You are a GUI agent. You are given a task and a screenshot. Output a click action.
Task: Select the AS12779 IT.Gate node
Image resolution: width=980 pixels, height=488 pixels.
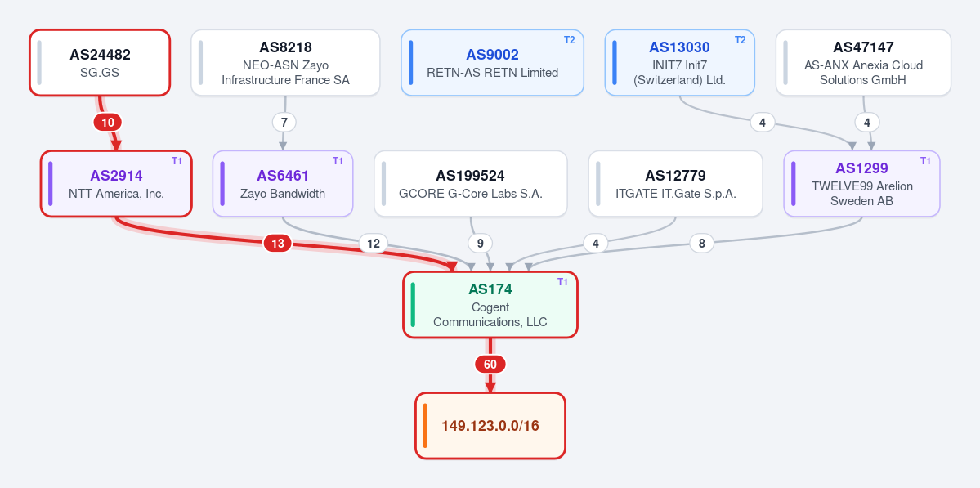(x=676, y=184)
